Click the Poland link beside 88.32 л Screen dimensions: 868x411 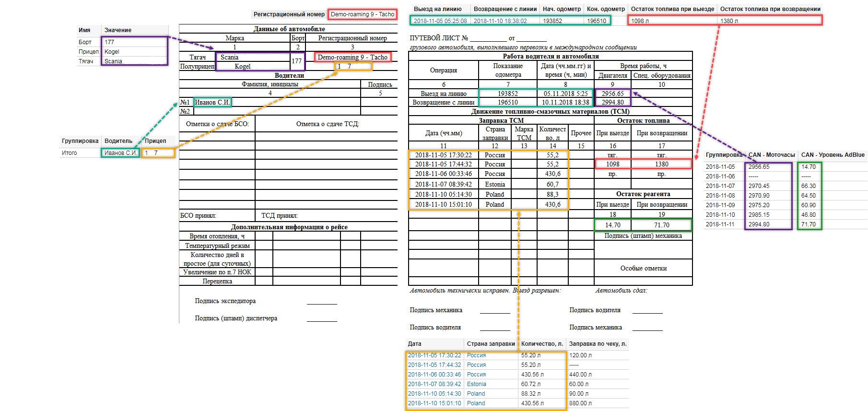pyautogui.click(x=476, y=394)
